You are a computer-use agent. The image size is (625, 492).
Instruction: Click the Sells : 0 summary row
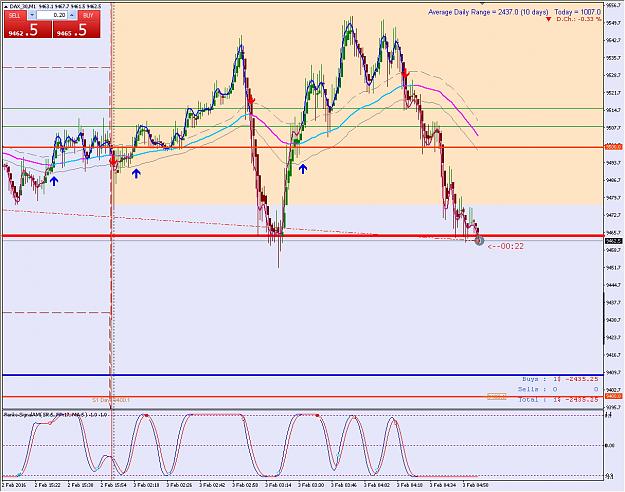[558, 389]
